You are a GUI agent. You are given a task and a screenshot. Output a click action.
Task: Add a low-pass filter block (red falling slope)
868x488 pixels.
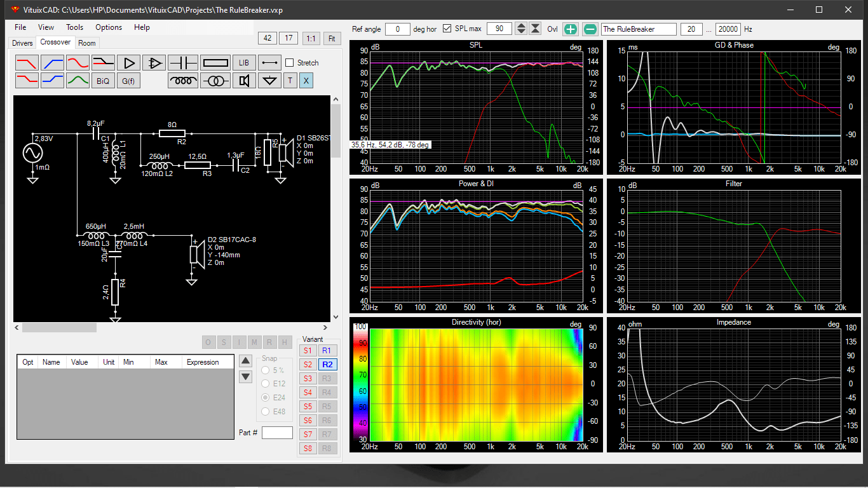pyautogui.click(x=27, y=63)
